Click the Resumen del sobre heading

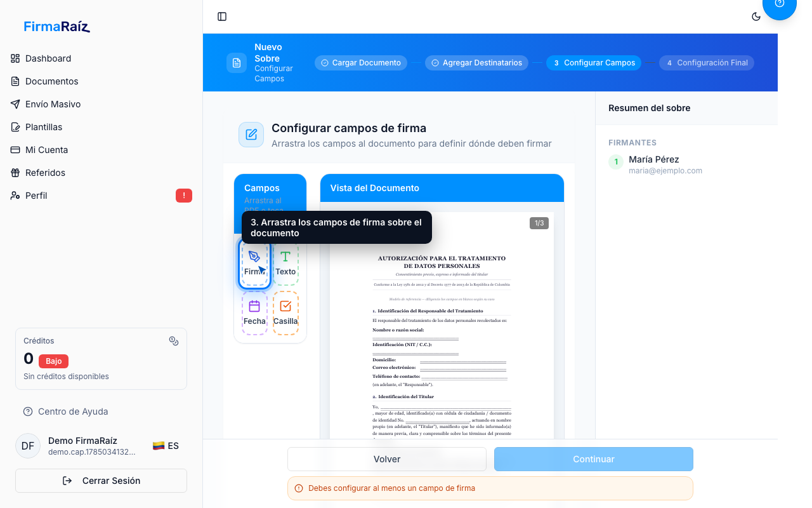[x=650, y=108]
